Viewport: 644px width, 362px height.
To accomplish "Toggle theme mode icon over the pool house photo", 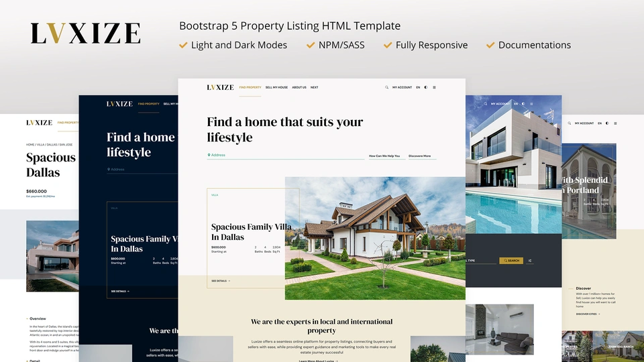I will pyautogui.click(x=524, y=104).
